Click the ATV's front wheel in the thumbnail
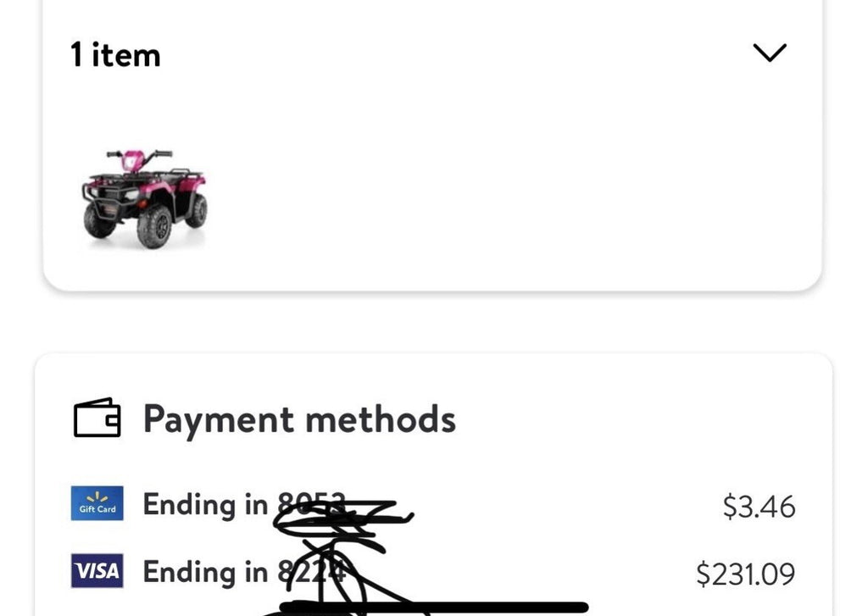 click(154, 229)
